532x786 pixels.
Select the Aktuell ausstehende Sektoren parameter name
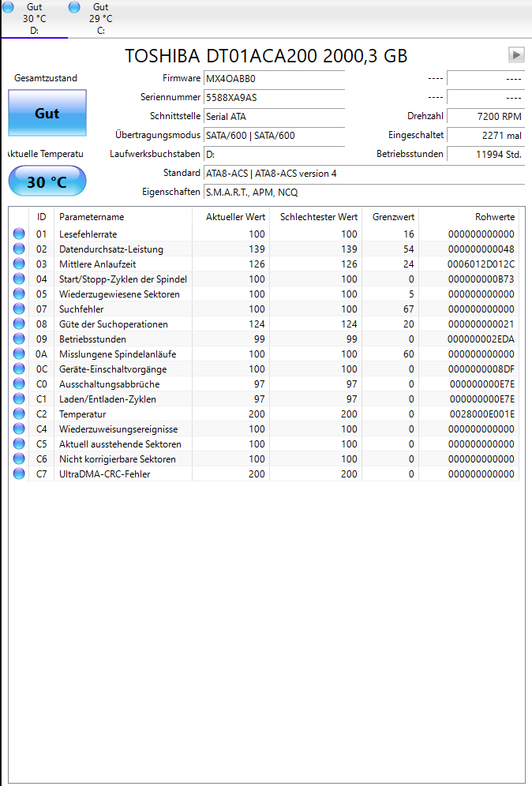(x=120, y=444)
